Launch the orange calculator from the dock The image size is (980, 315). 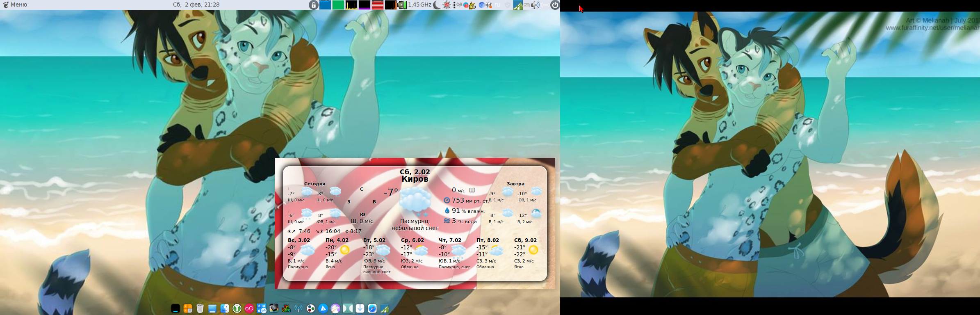(188, 308)
